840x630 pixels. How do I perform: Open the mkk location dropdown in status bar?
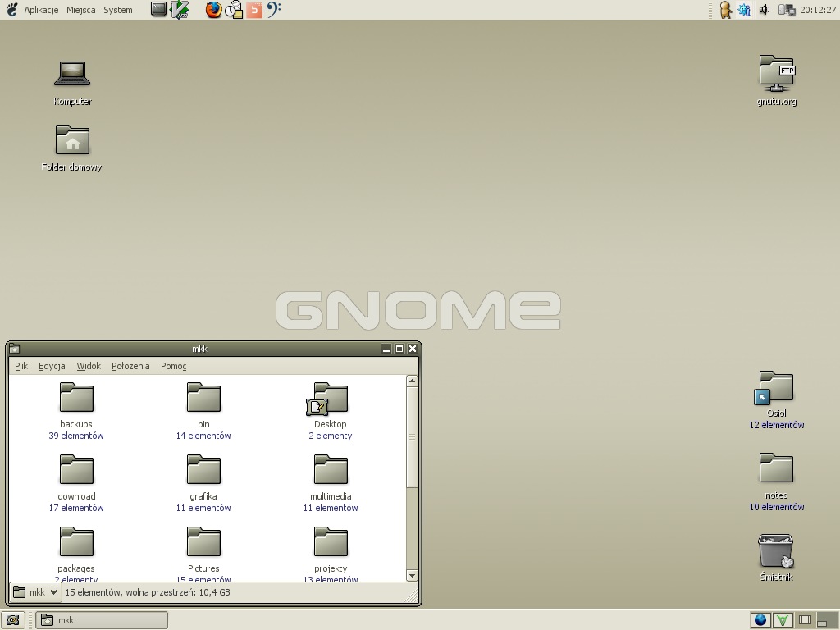[x=35, y=592]
